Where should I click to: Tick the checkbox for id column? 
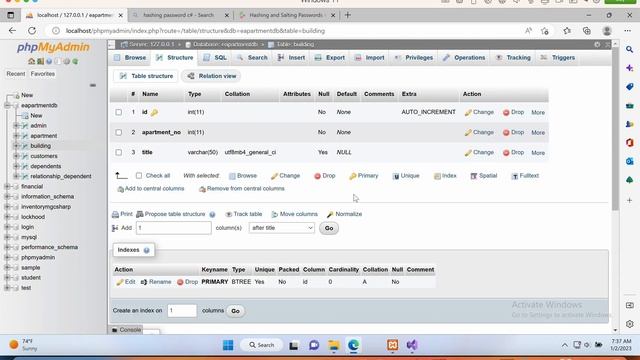coord(118,112)
